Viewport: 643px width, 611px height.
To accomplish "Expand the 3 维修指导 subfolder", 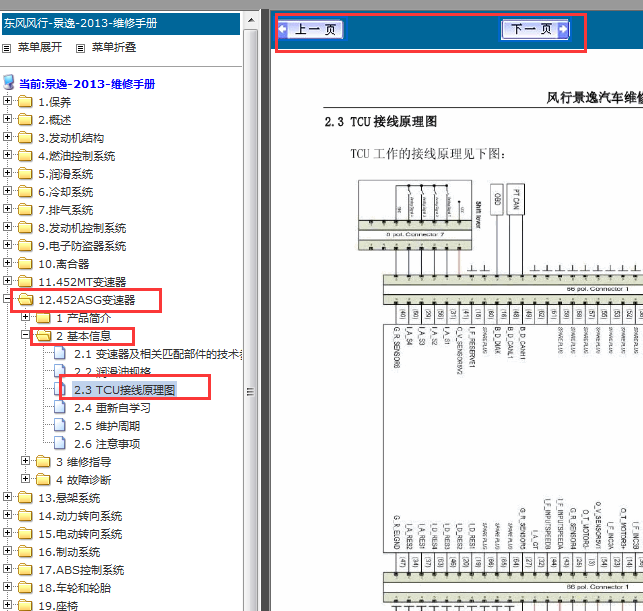I will coord(25,461).
